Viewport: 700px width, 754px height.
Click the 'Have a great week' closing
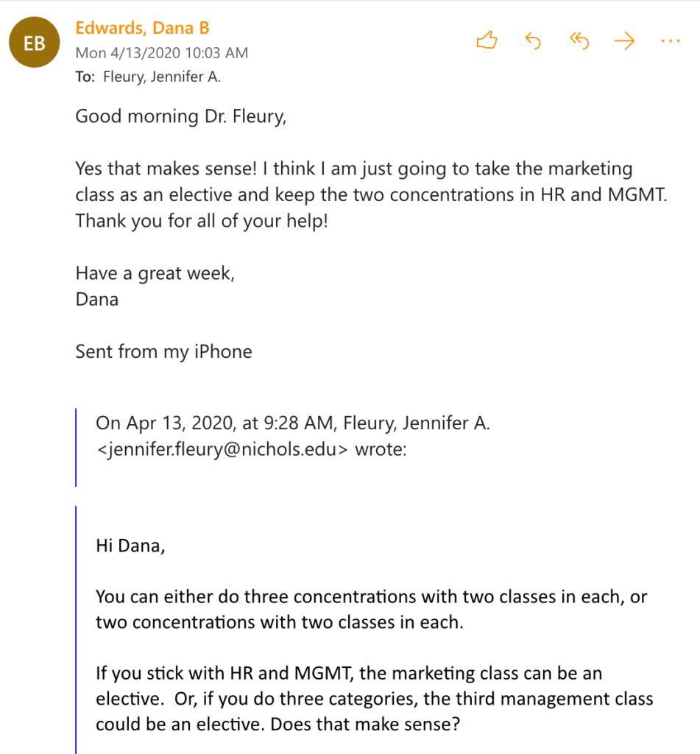[155, 273]
